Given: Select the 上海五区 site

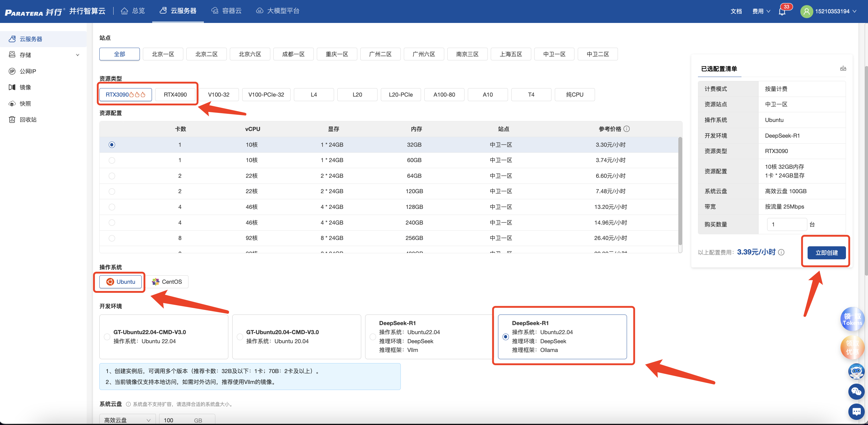Looking at the screenshot, I should [x=511, y=54].
